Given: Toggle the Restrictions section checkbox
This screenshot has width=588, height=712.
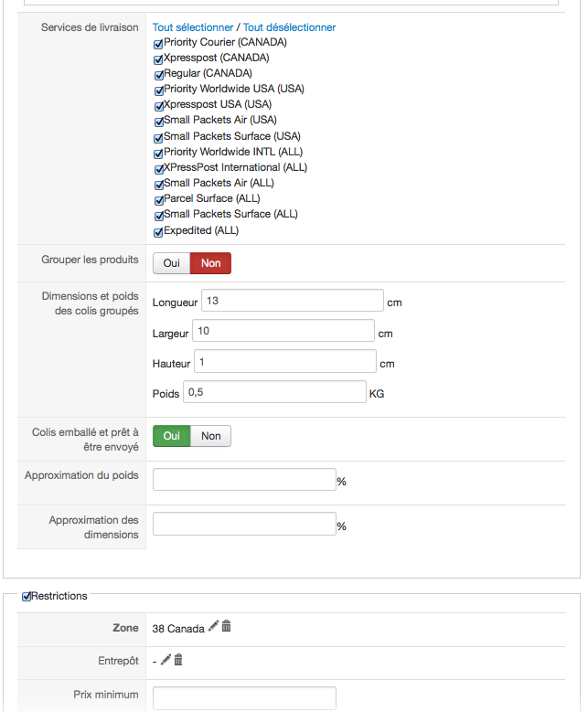Looking at the screenshot, I should (27, 596).
